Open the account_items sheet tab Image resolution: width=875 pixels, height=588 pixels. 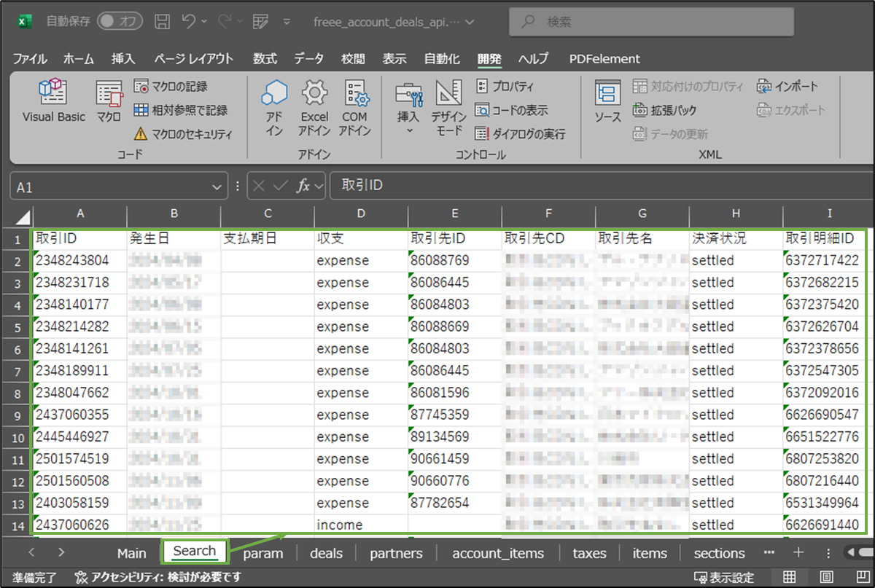click(498, 553)
